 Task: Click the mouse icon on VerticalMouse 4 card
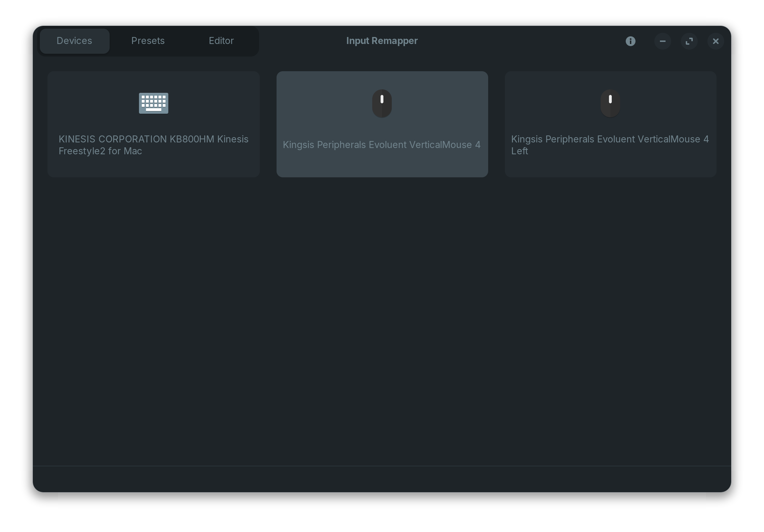coord(382,103)
